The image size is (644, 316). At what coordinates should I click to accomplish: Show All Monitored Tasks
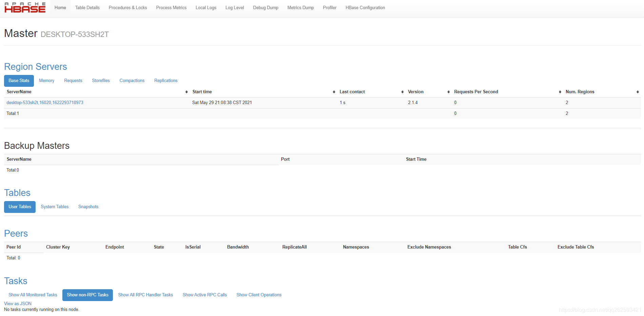pos(33,295)
